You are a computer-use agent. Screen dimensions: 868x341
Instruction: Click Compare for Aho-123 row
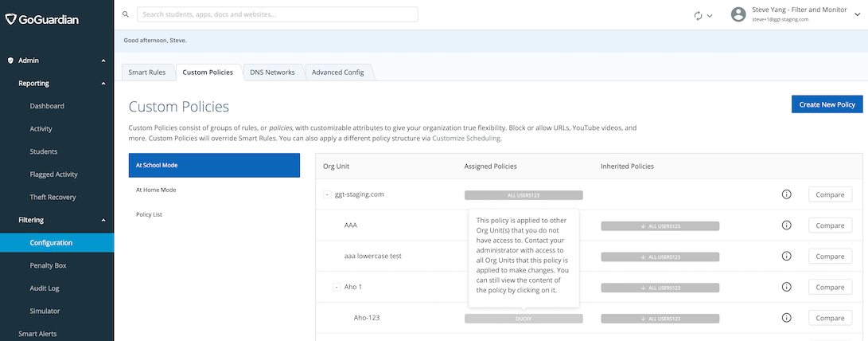tap(830, 318)
